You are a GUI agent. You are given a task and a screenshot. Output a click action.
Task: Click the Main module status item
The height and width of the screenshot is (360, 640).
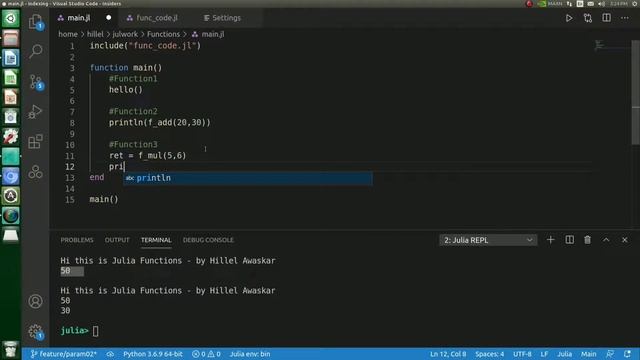pos(589,354)
